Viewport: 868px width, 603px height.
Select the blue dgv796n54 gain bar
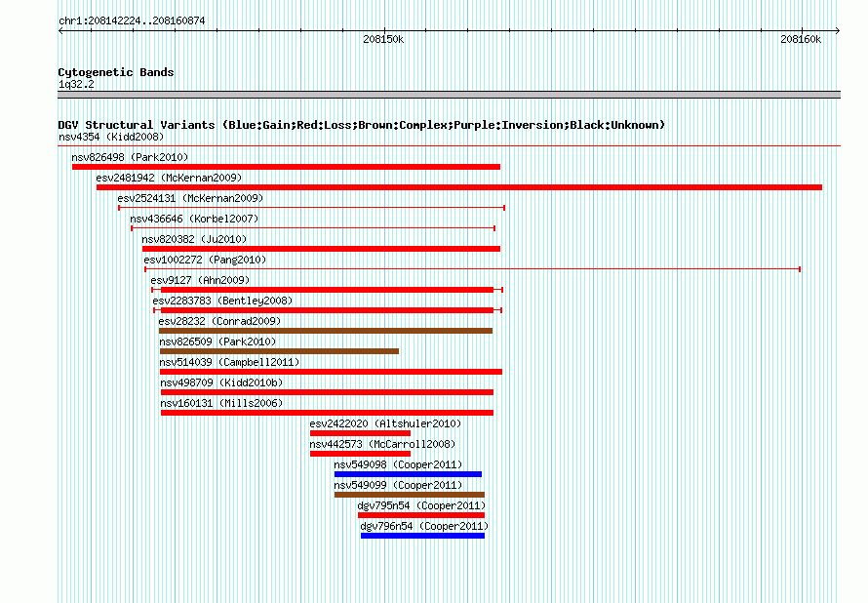pyautogui.click(x=423, y=536)
